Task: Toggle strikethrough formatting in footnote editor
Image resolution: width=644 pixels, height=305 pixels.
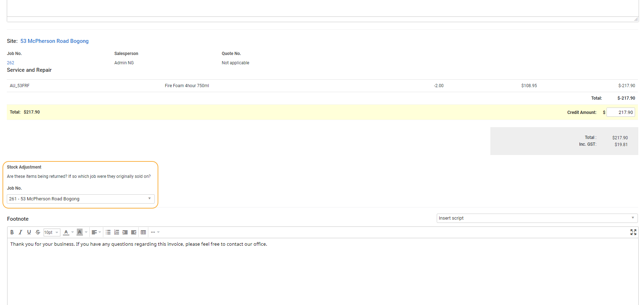Action: [38, 232]
